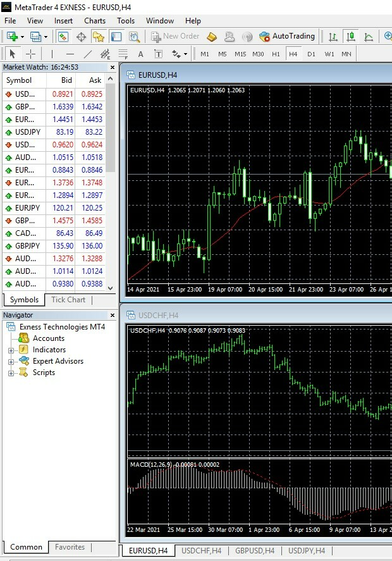Screen dimensions: 392x561
Task: Open the View menu
Action: coord(35,21)
